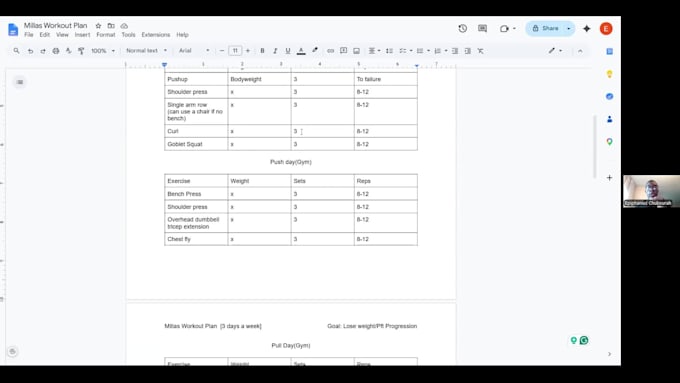Open the bulleted list dropdown

click(423, 51)
